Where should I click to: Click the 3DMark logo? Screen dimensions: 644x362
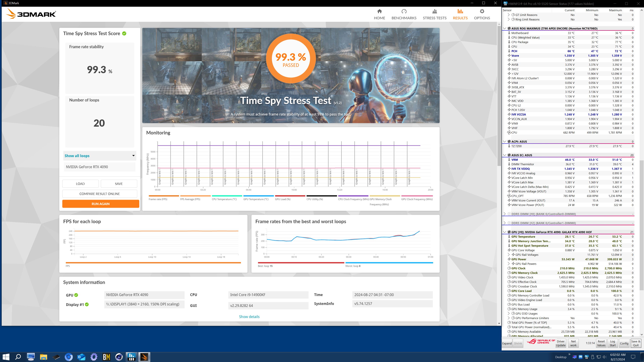(31, 14)
